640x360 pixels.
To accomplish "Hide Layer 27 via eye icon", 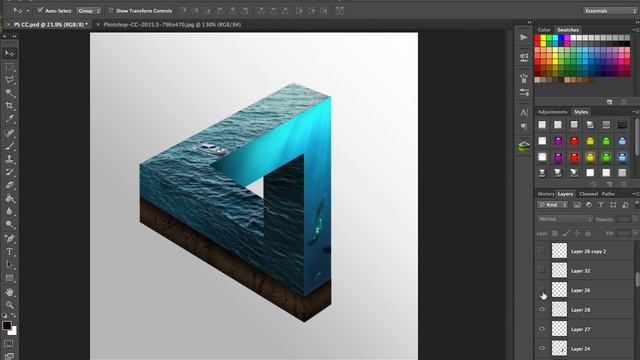I will click(x=542, y=329).
